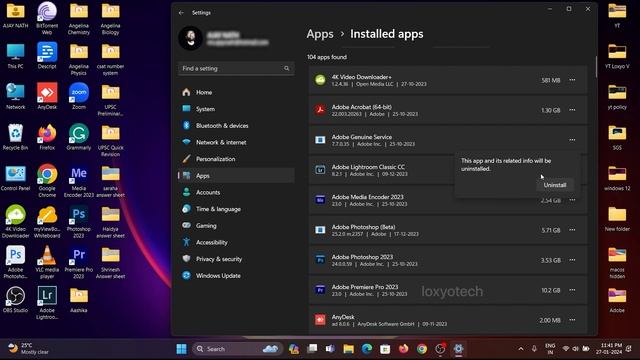Open Gaming settings
The width and height of the screenshot is (640, 360).
236,226
